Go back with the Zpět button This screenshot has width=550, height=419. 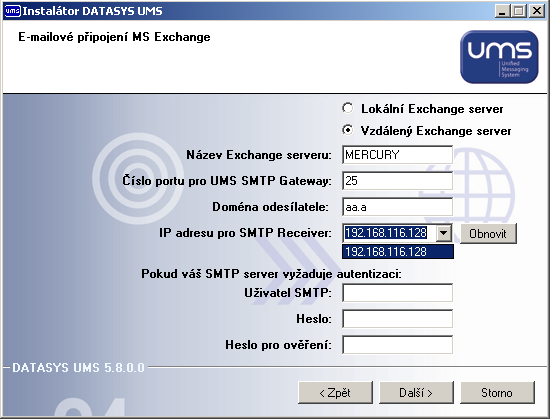click(x=335, y=393)
